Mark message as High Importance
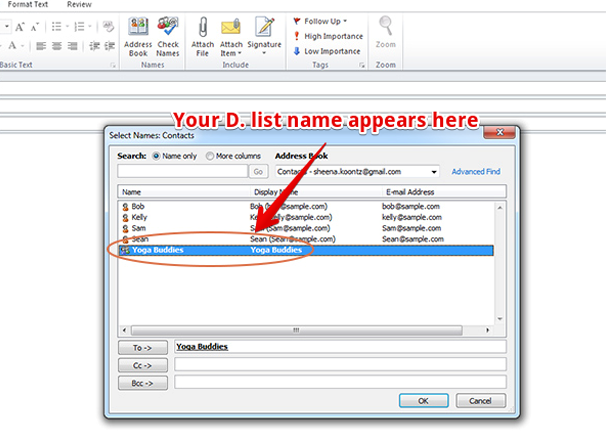The height and width of the screenshot is (437, 606). [x=327, y=36]
